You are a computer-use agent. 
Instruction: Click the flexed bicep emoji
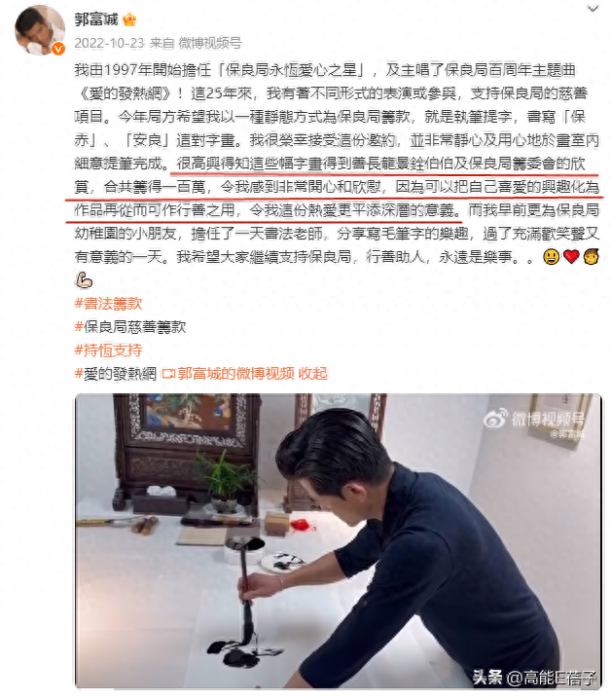pos(84,280)
